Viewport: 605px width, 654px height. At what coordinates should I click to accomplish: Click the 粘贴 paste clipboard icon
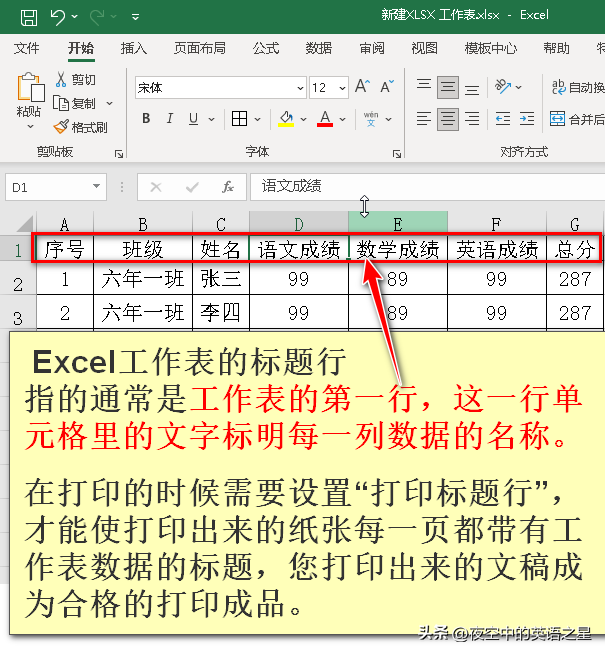coord(30,87)
